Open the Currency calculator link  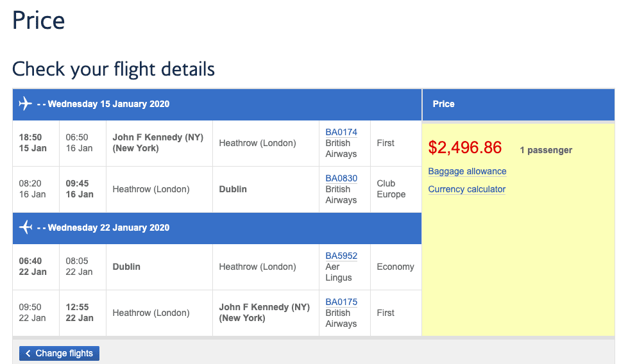(x=466, y=189)
